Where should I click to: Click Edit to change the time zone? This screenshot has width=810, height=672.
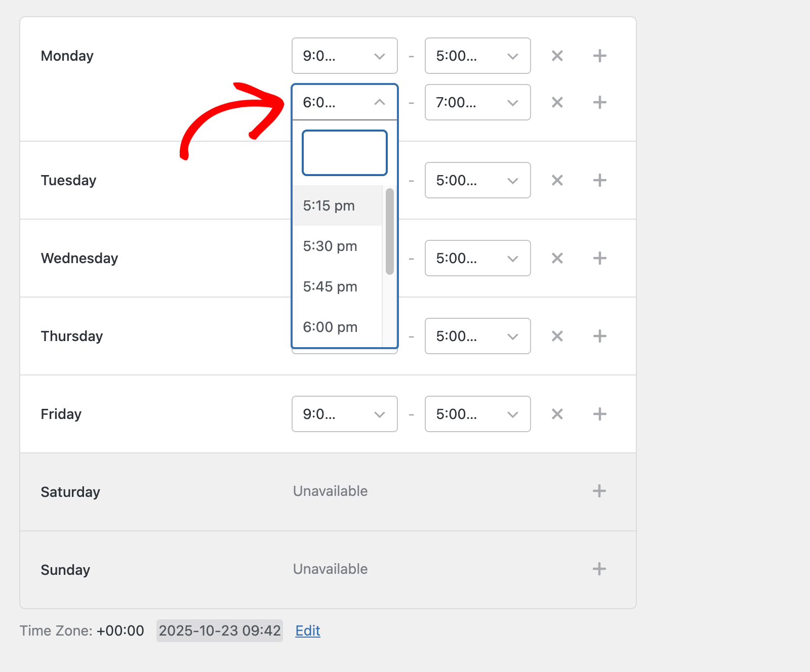tap(307, 631)
